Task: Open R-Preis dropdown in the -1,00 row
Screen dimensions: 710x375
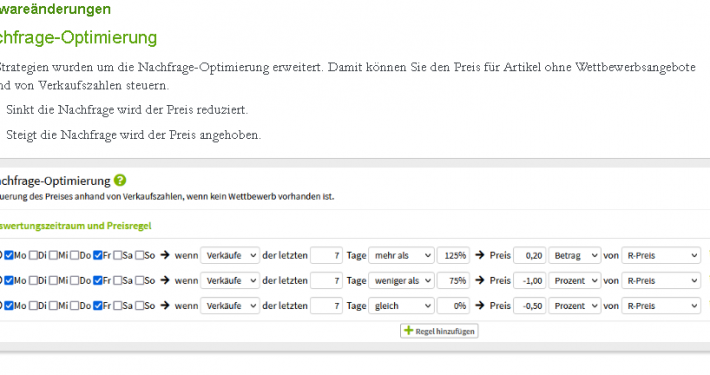Action: pyautogui.click(x=661, y=281)
